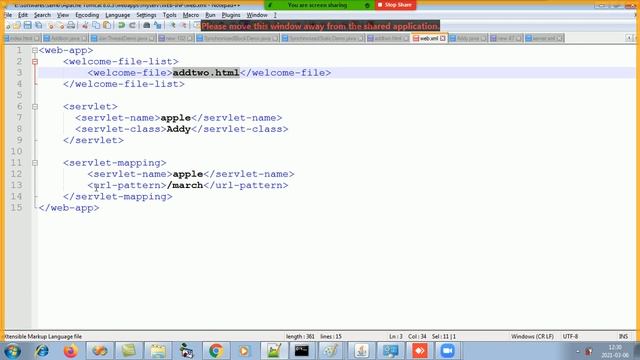Open the Macro menu
Screen dimensions: 640x360
(191, 15)
